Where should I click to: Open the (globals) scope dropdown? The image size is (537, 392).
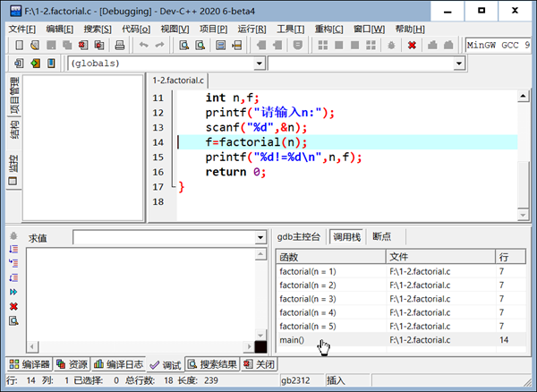coord(258,64)
